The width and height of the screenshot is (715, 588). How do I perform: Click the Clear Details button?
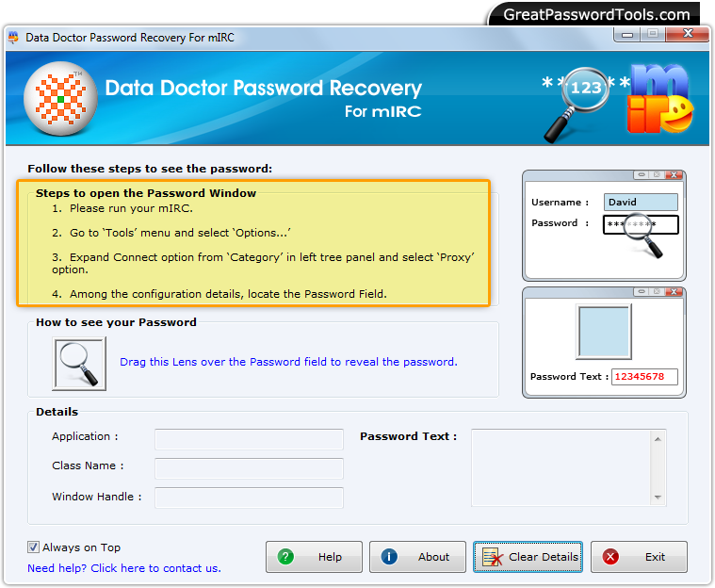click(528, 557)
